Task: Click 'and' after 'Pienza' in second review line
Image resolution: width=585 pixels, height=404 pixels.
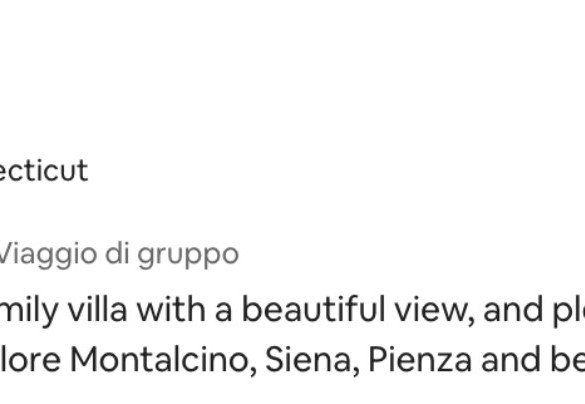Action: point(511,359)
